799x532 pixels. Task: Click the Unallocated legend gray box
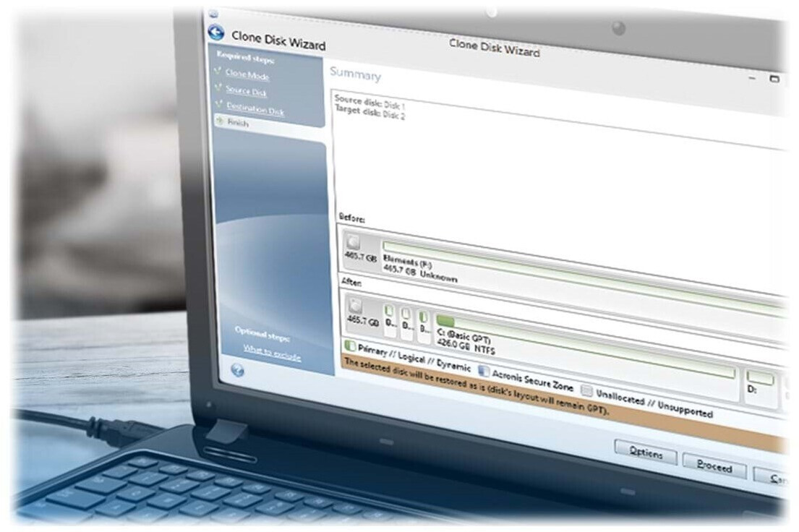click(587, 391)
